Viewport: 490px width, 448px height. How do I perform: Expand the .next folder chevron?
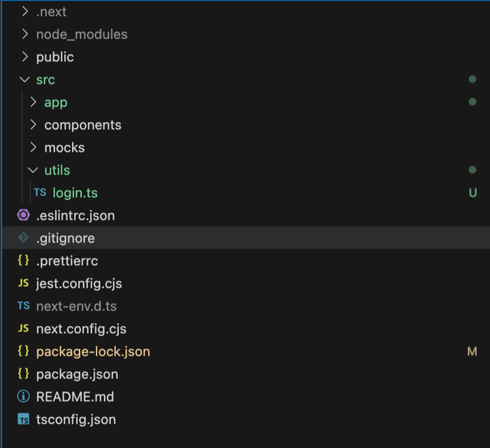(x=25, y=11)
